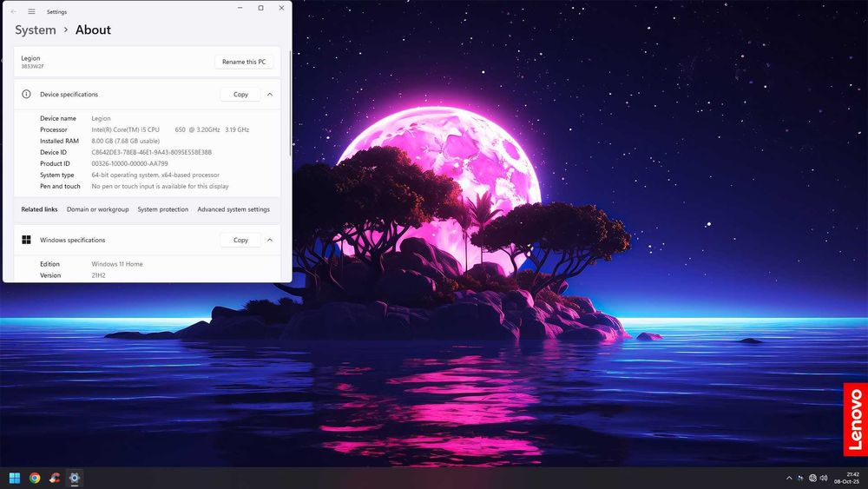Click the Windows logo beside Windows specifications
Image resolution: width=868 pixels, height=489 pixels.
(x=26, y=240)
